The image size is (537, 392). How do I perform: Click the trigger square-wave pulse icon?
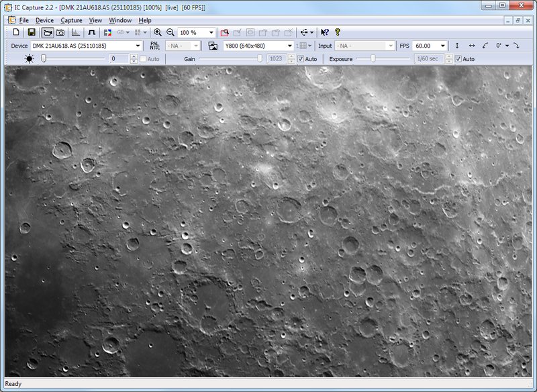tap(91, 32)
